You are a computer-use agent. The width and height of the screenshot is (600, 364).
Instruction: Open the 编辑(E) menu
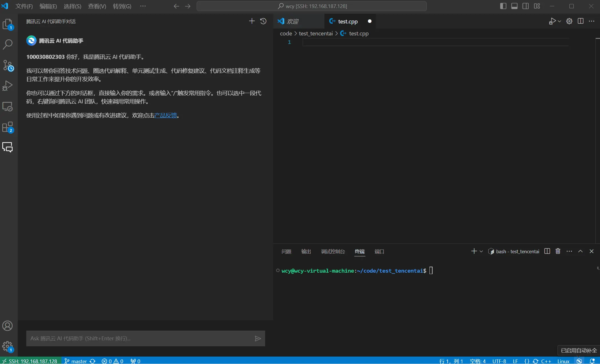pyautogui.click(x=48, y=6)
